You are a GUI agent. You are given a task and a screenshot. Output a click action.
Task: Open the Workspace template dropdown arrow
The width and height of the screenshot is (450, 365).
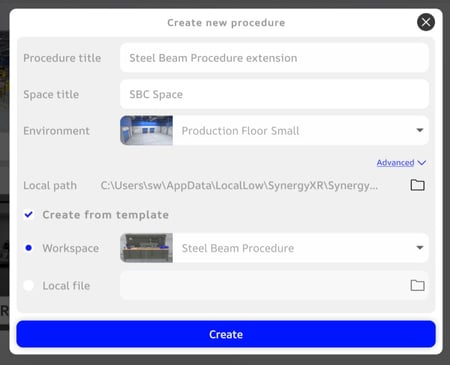tap(420, 248)
